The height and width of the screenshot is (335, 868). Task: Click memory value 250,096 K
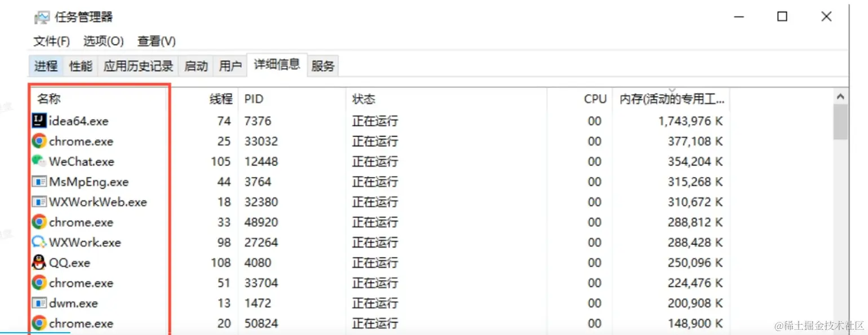click(695, 263)
